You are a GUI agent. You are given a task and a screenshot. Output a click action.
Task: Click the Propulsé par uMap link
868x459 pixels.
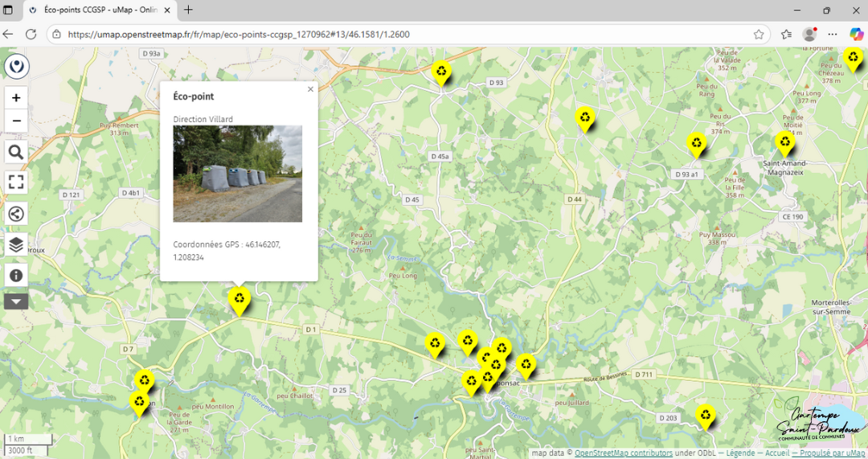(832, 453)
